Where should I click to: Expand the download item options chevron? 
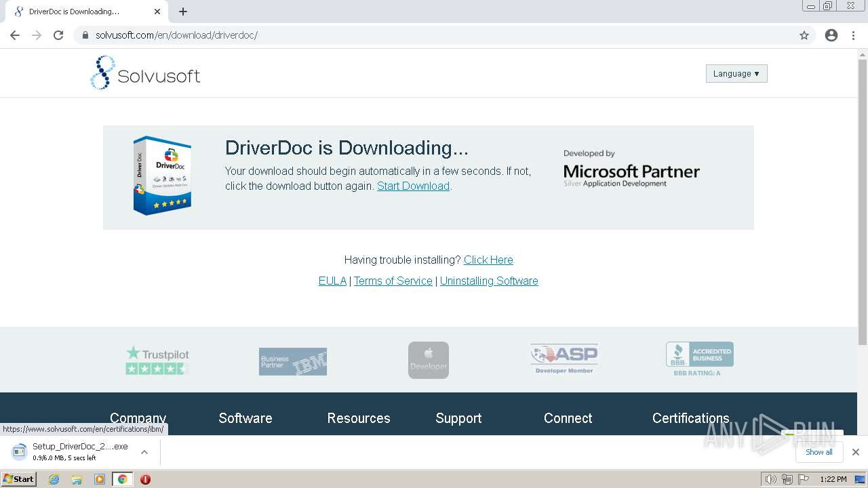click(x=144, y=452)
